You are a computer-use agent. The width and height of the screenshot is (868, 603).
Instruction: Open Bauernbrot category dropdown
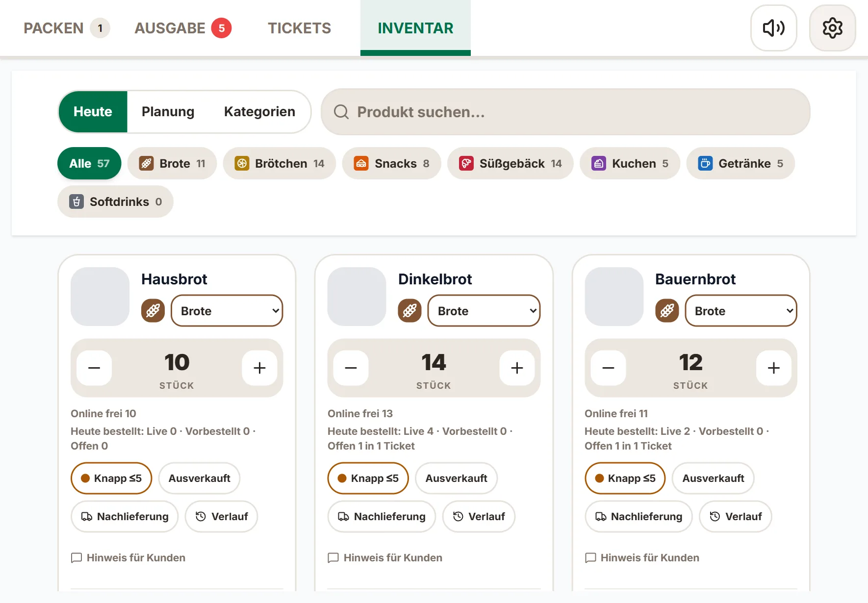coord(741,311)
